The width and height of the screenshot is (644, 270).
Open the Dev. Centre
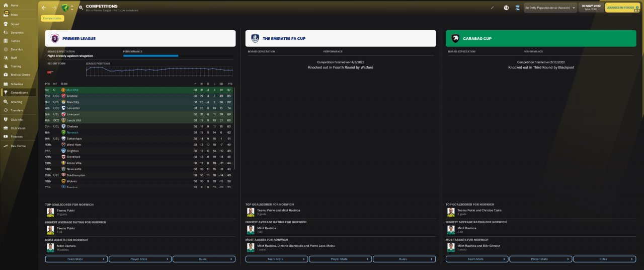click(18, 146)
